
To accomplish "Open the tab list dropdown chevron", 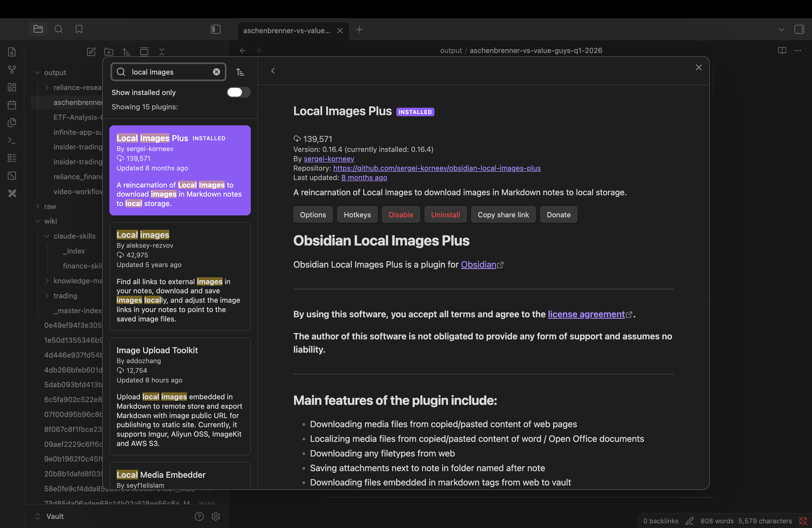I will click(781, 30).
